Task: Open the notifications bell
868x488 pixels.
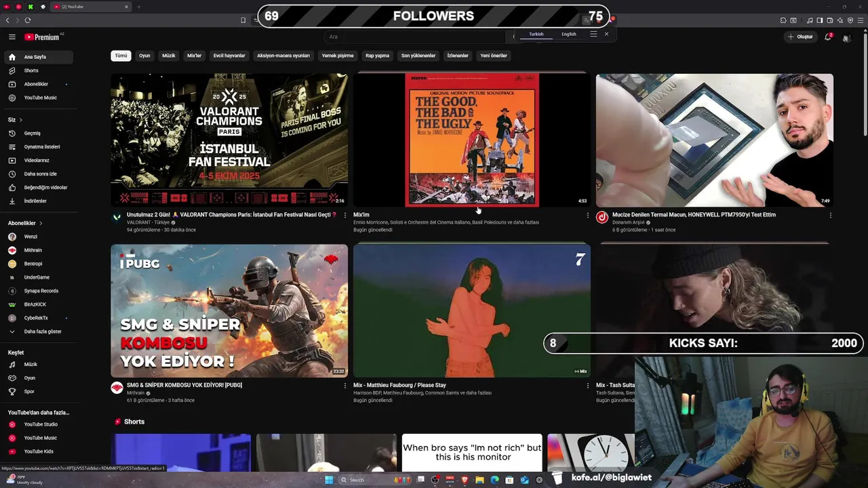Action: click(828, 37)
